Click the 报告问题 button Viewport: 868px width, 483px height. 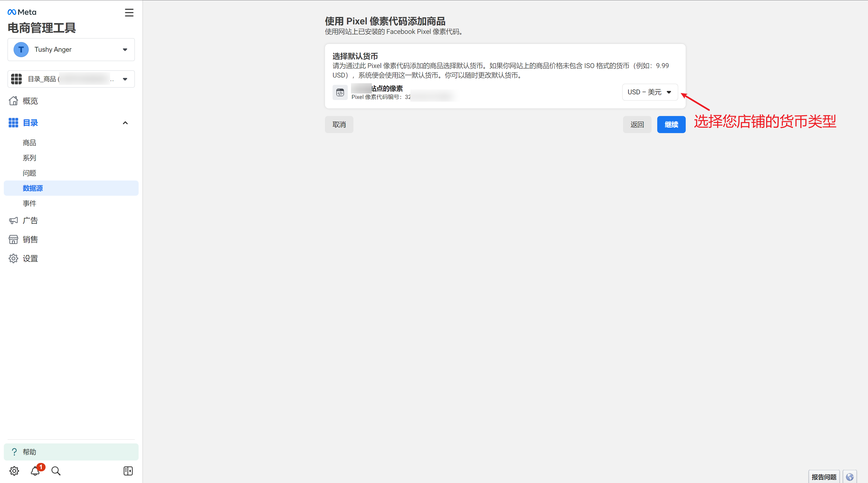tap(824, 477)
